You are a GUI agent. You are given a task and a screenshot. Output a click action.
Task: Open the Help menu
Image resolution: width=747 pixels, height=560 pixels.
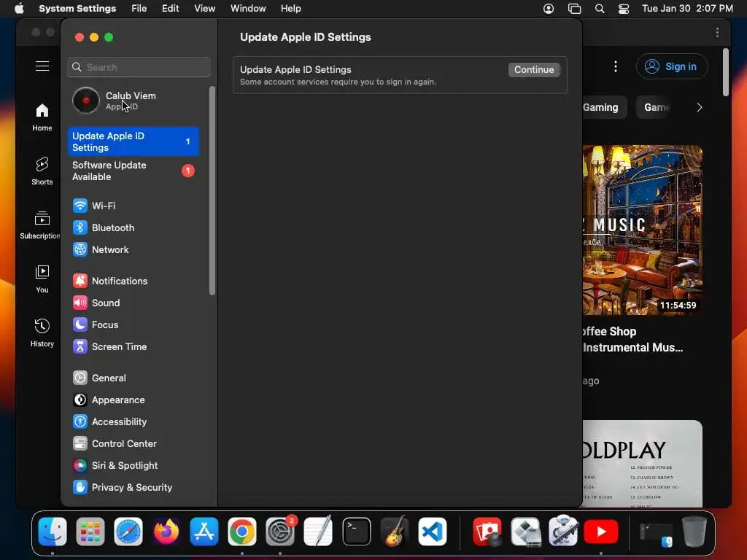(x=290, y=9)
